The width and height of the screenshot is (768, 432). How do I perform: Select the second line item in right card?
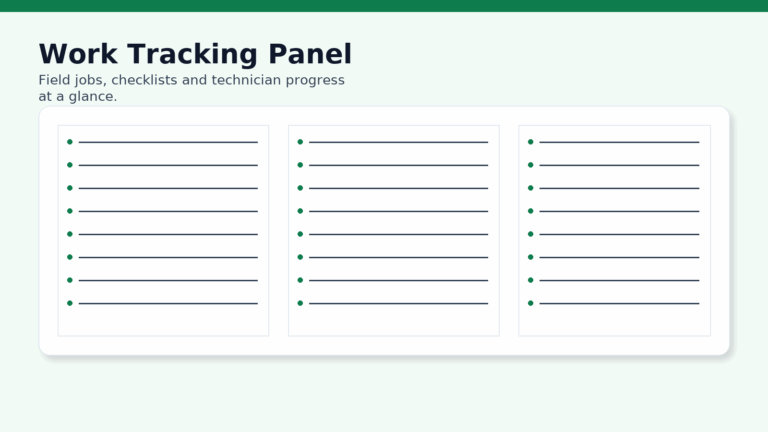pos(619,165)
